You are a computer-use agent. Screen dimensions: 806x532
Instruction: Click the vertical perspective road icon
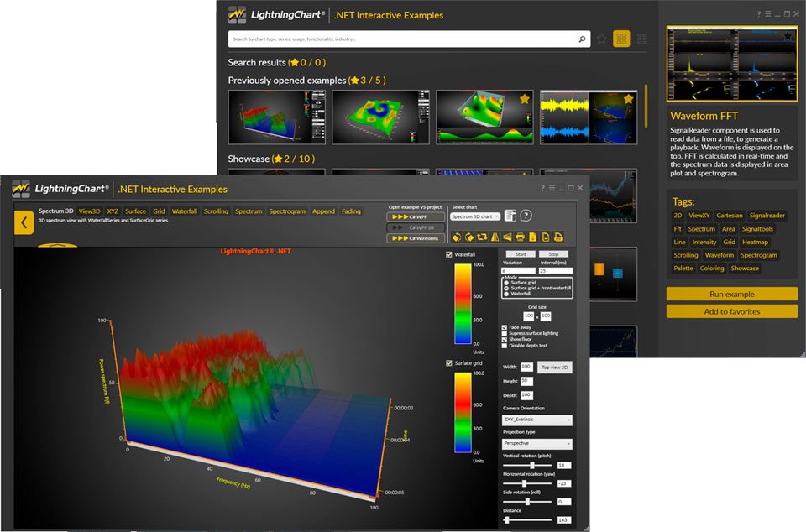(x=495, y=237)
